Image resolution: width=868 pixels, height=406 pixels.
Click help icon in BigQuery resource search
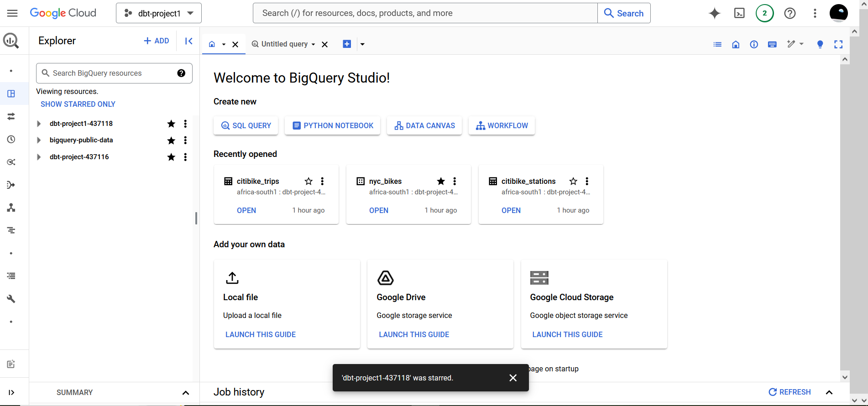[181, 73]
